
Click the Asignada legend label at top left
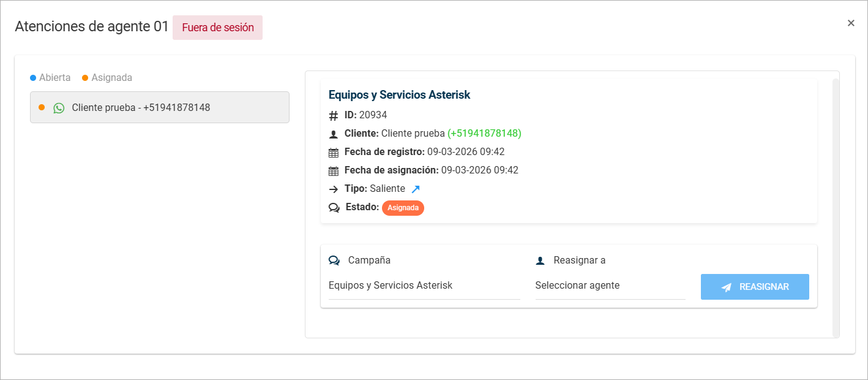pos(112,78)
